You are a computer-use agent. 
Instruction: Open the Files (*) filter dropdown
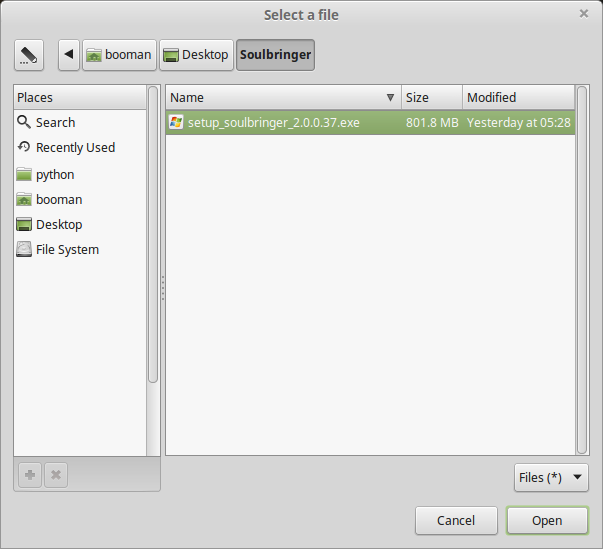(x=551, y=477)
